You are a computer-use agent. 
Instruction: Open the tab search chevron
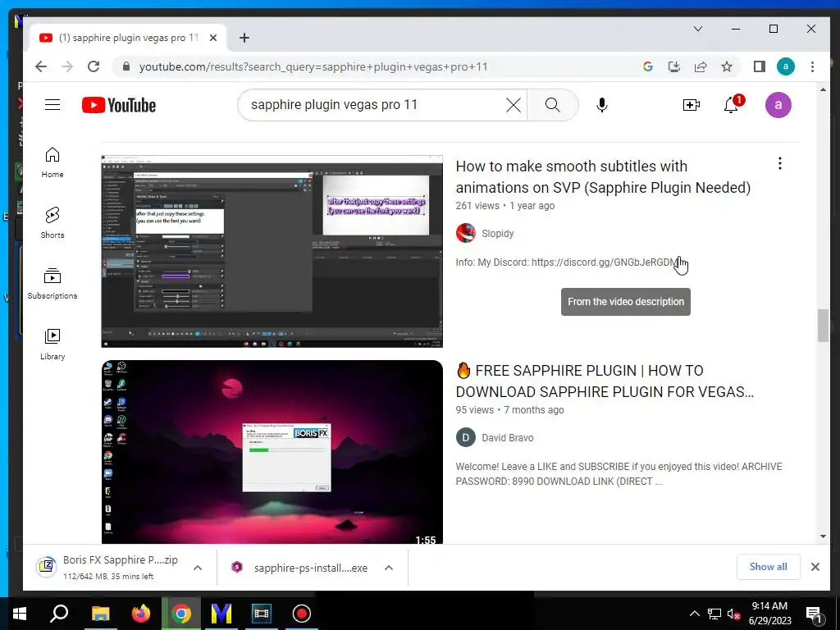click(698, 29)
